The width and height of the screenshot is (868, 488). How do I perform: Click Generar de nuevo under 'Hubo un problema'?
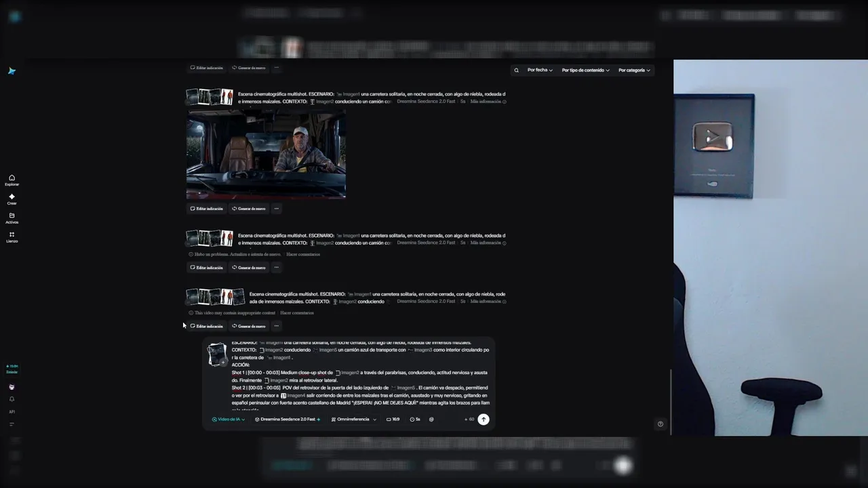point(248,267)
